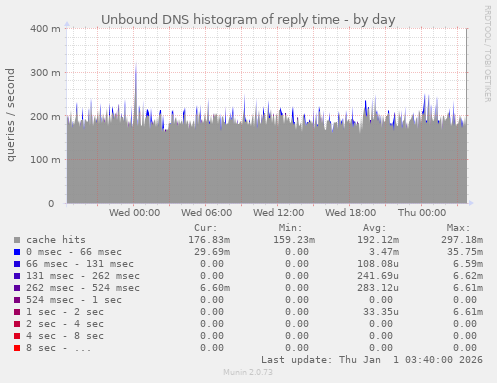Click the '524 msec - 1 sec' label
497x383 pixels.
click(x=74, y=300)
